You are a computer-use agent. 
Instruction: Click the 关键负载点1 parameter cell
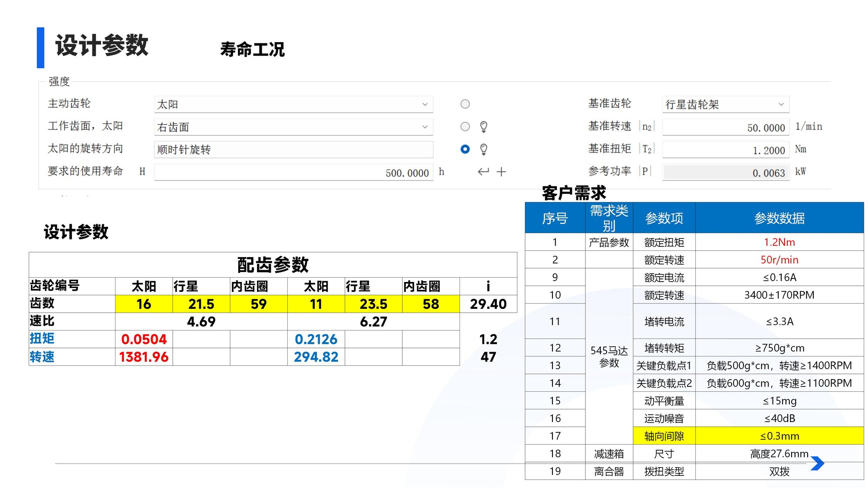pyautogui.click(x=664, y=366)
